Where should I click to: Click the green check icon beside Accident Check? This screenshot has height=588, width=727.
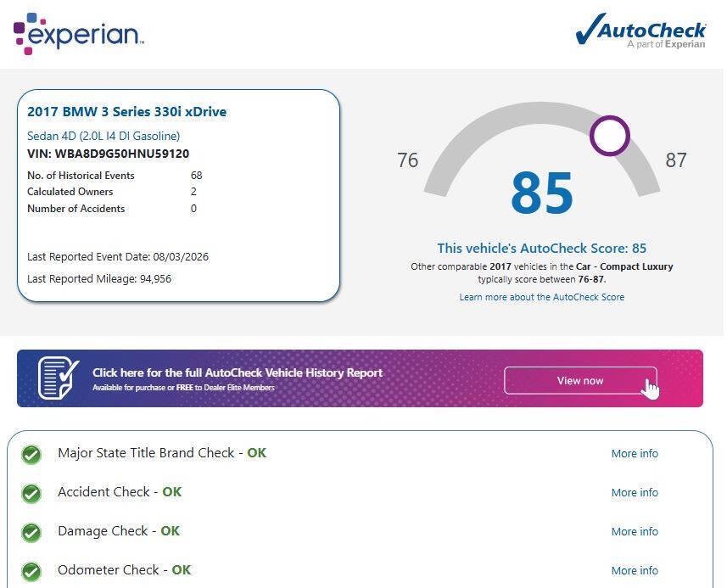point(31,494)
